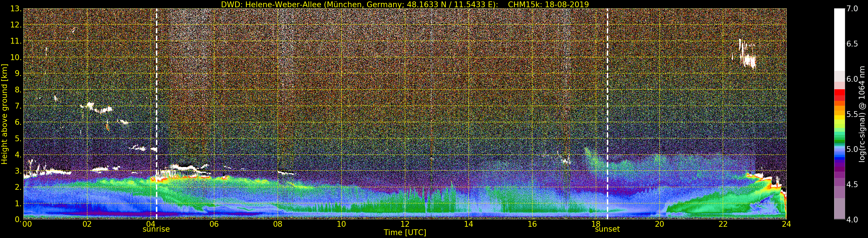The image size is (868, 238).
Task: Pick the white top section of the colorbar
Action: 839,39
